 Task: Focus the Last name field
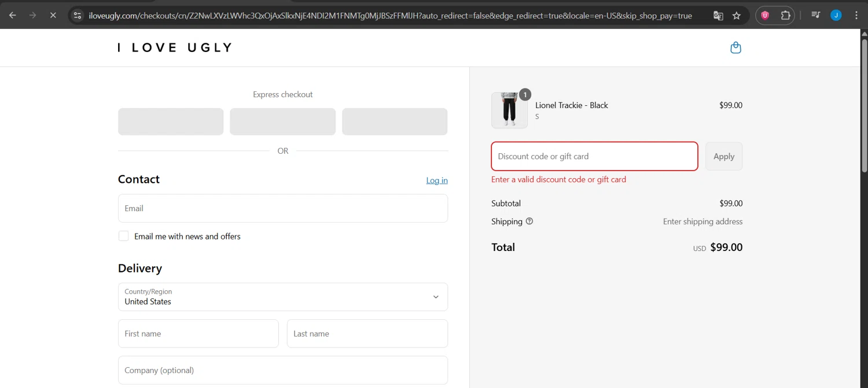pos(367,334)
